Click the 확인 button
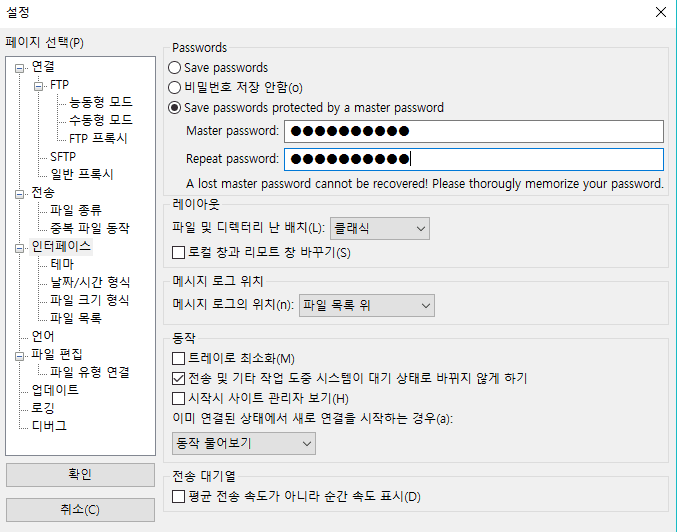The height and width of the screenshot is (532, 677). [x=80, y=475]
